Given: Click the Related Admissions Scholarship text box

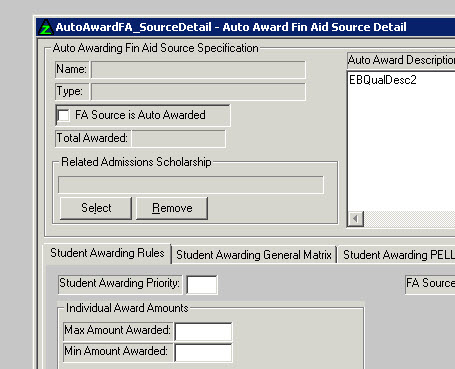Looking at the screenshot, I should pos(191,185).
